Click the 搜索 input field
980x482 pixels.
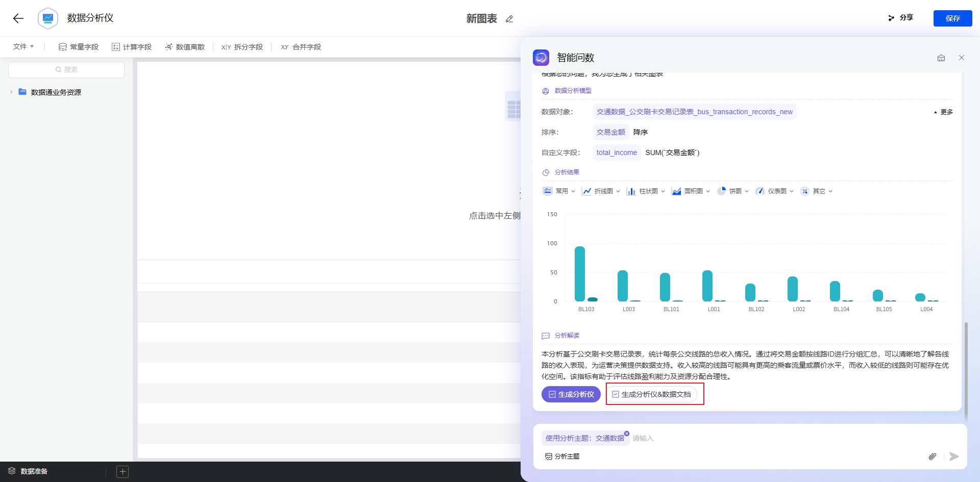tap(66, 70)
